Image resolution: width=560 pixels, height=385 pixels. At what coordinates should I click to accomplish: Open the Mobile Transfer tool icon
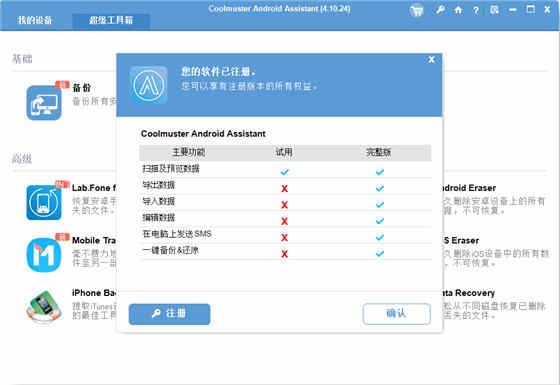tap(44, 255)
